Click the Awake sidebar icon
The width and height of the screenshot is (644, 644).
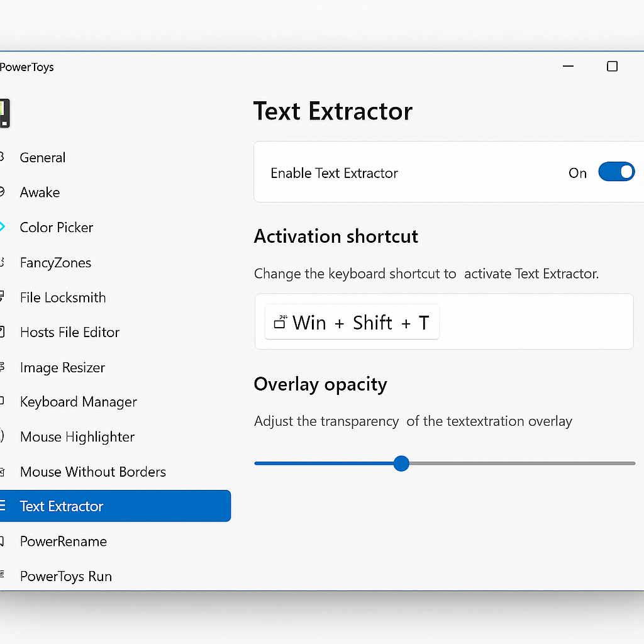click(3, 192)
